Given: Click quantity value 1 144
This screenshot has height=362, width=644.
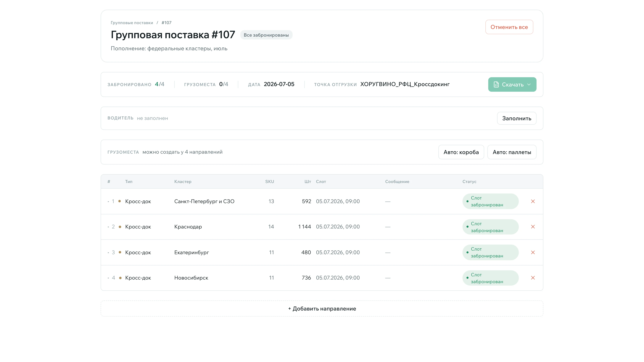Looking at the screenshot, I should point(304,227).
